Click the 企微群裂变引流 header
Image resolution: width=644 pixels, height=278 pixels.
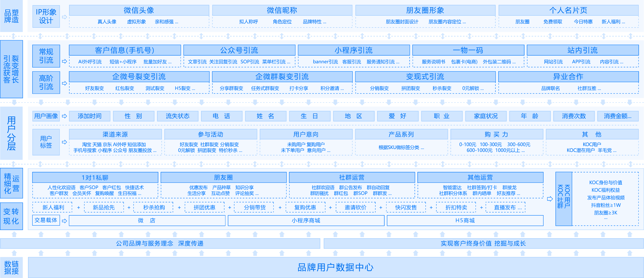coord(282,77)
